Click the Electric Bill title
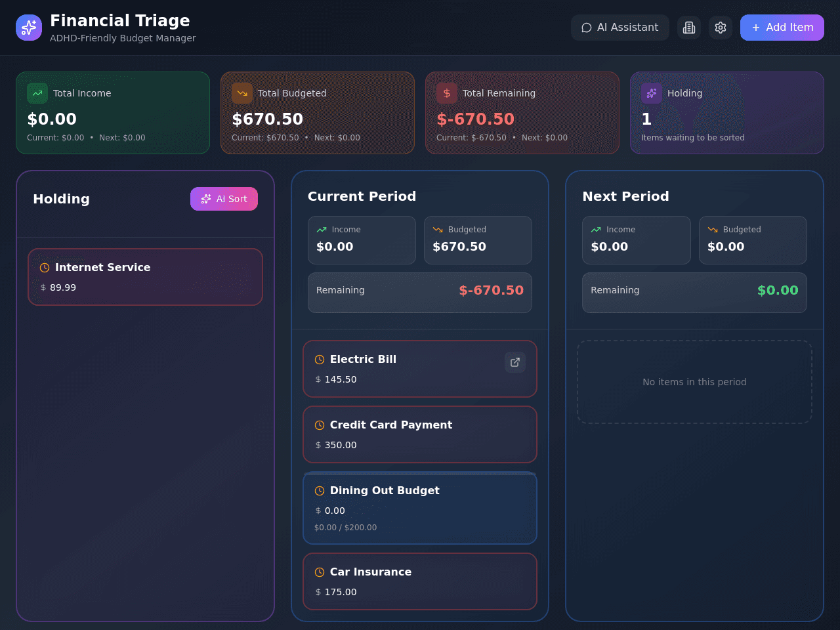840x630 pixels. [x=363, y=360]
